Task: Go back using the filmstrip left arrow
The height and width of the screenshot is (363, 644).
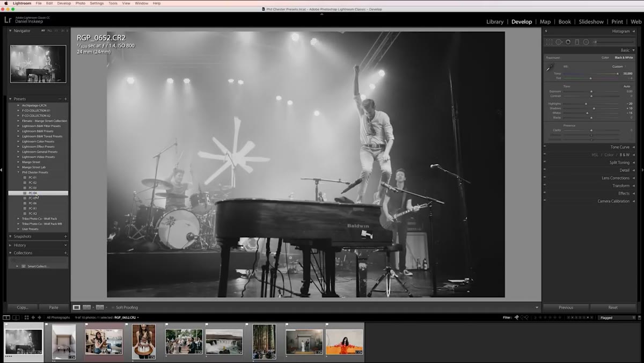Action: 33,317
